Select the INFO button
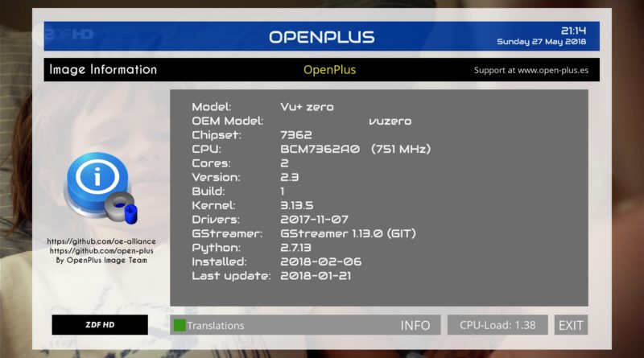Viewport: 644px width, 358px height. (x=415, y=325)
